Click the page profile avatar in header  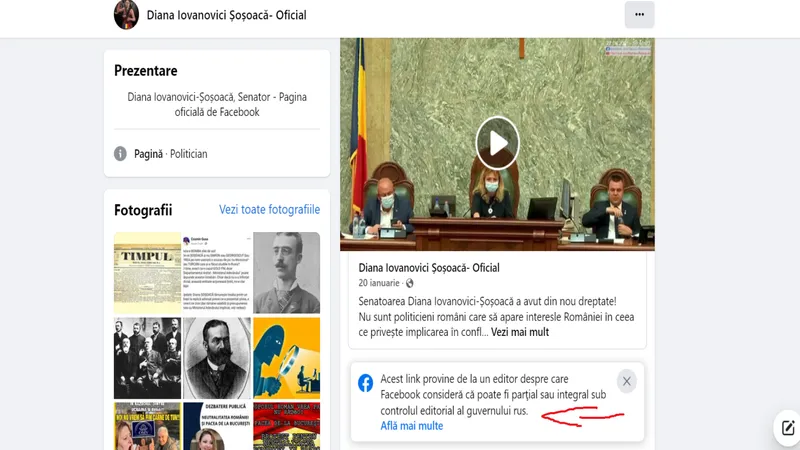pos(126,14)
